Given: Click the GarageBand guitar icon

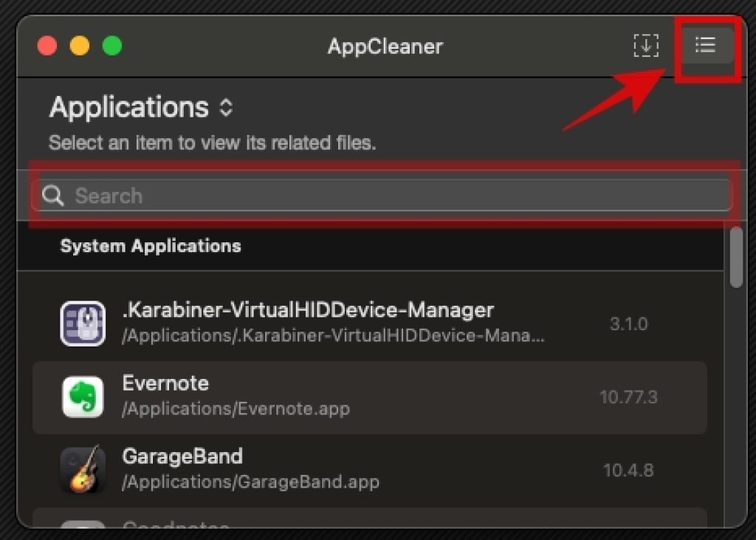Looking at the screenshot, I should pos(83,470).
